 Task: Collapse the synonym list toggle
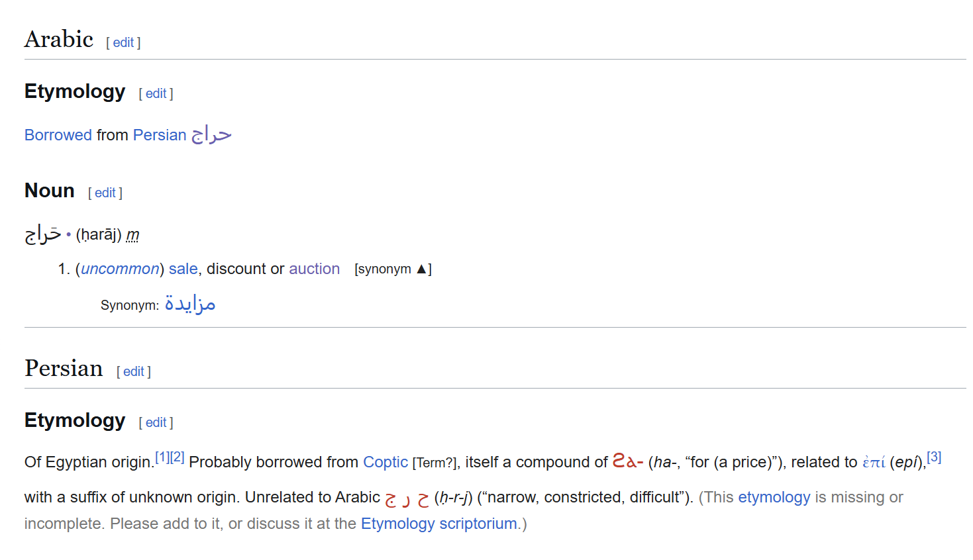[393, 269]
